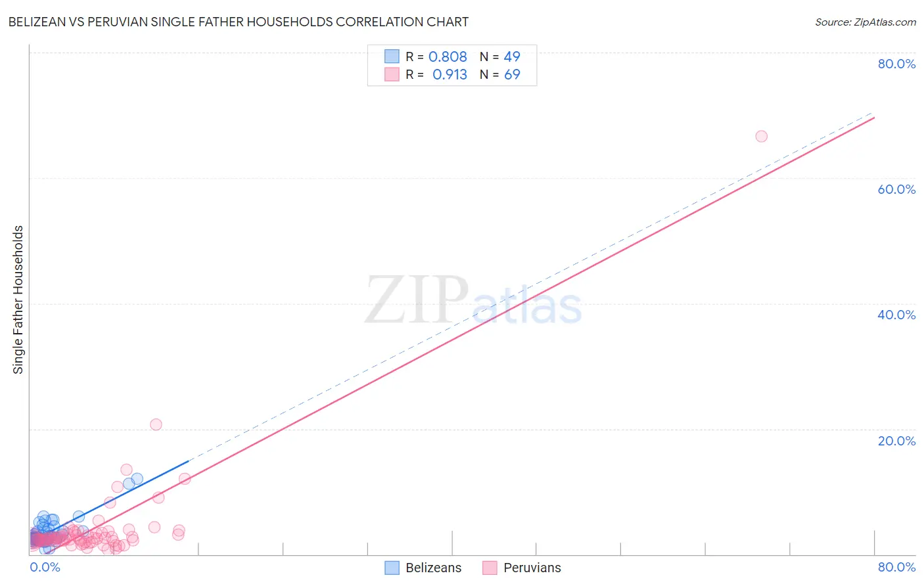Click the pink Peruvians swatch in bottom legend
The image size is (924, 586).
pyautogui.click(x=490, y=568)
